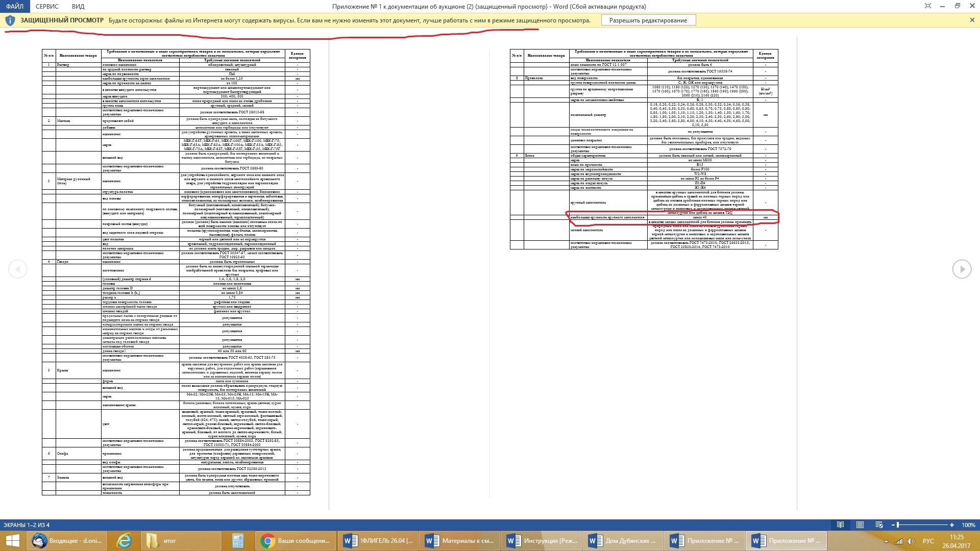Click the zoom out minus button

tap(893, 525)
